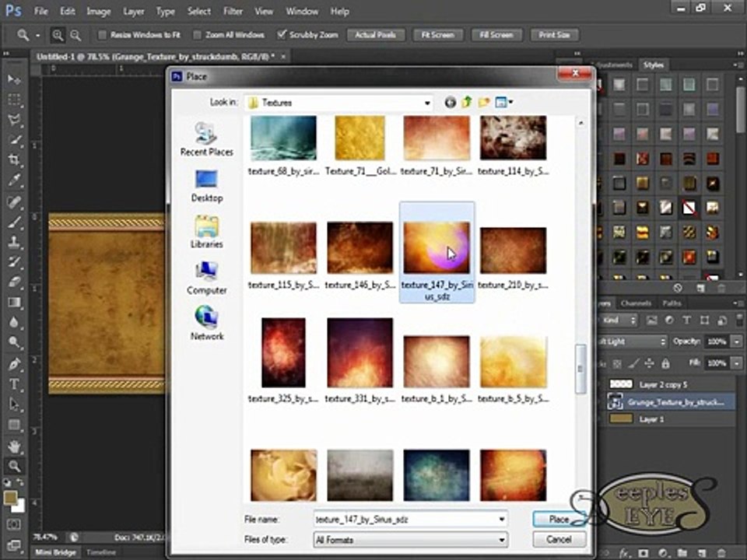Uncheck Scrubby Zoom option
Screen dimensions: 747x560
282,34
